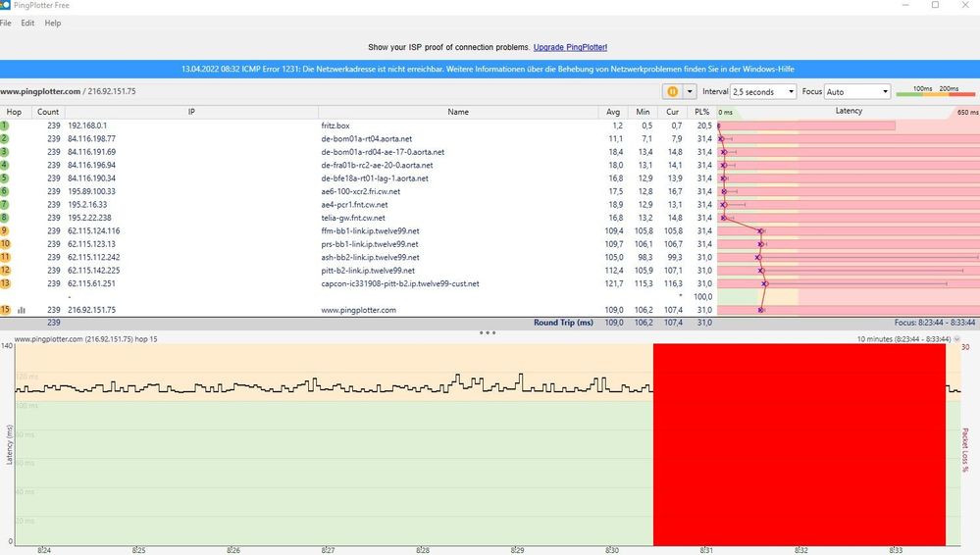Click the blue ICMP Error 1231 notification bar
The width and height of the screenshot is (980, 555).
click(490, 69)
